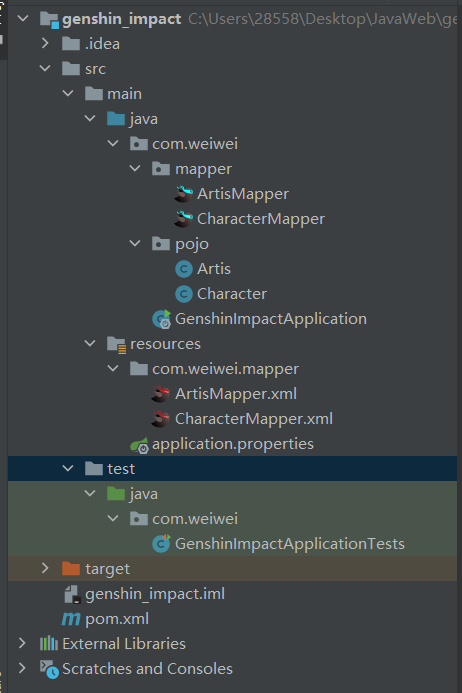Click the application.properties Spring leaf icon
Image resolution: width=462 pixels, height=693 pixels.
139,445
